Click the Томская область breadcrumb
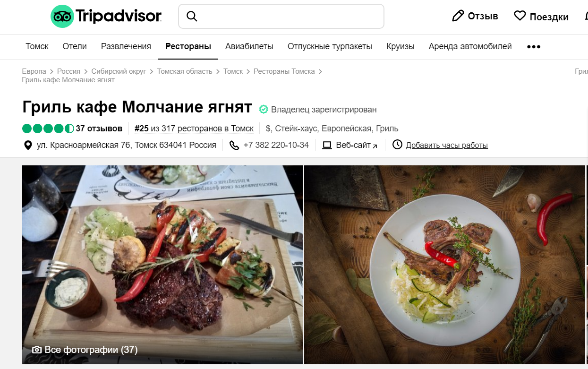Screen dimensions: 588x369 point(185,71)
